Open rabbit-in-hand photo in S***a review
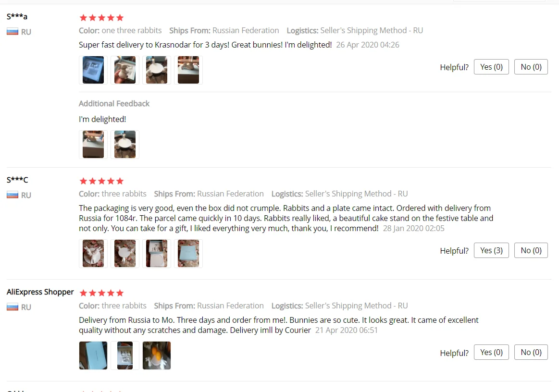The width and height of the screenshot is (559, 392). click(125, 70)
